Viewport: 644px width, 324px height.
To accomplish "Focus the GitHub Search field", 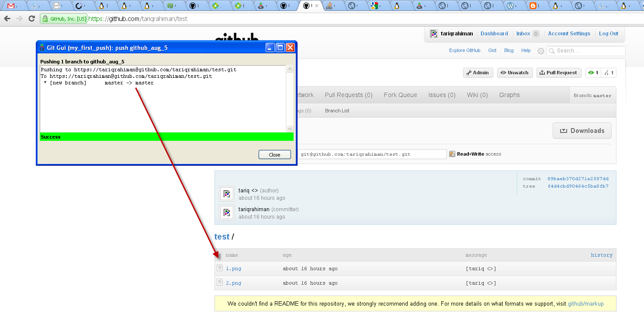I will [586, 51].
